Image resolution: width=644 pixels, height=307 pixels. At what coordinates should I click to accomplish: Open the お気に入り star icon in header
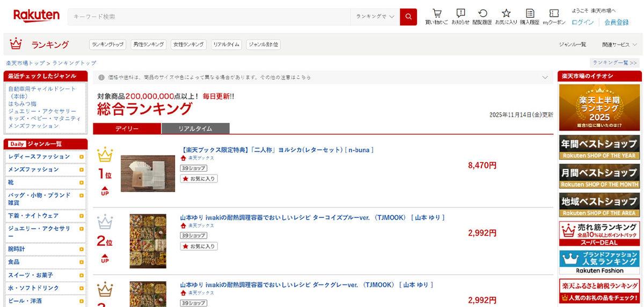[x=506, y=16]
